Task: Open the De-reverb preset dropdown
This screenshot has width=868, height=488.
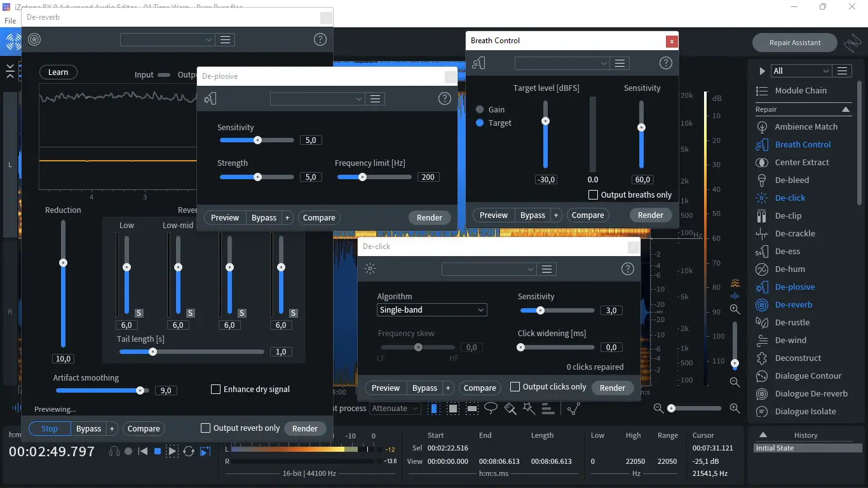Action: pos(168,39)
